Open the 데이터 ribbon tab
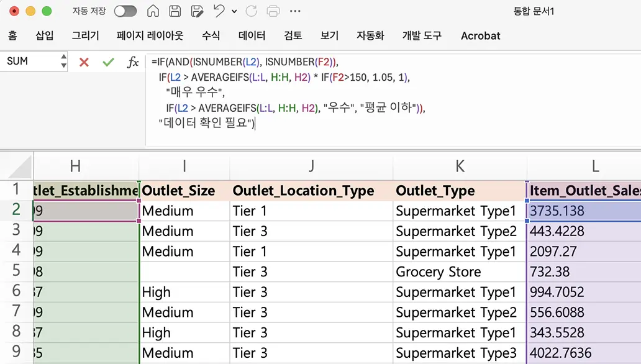 252,36
